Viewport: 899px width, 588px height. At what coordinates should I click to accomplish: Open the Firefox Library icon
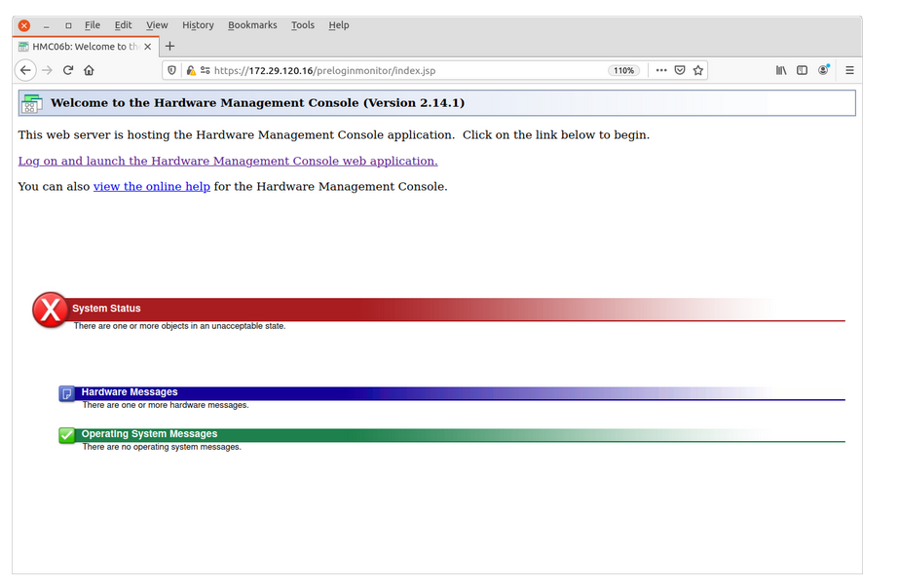click(781, 70)
